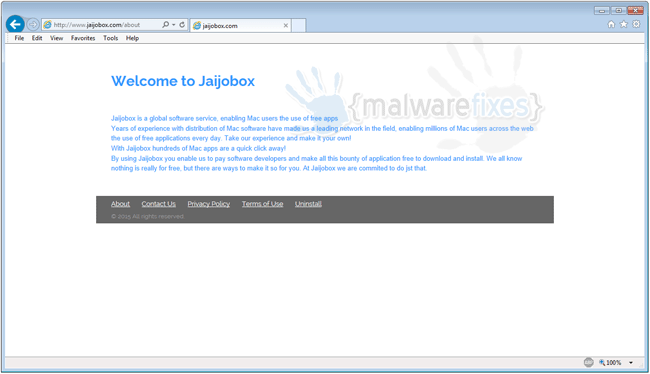Click the status bar round icon
The width and height of the screenshot is (650, 374).
tap(588, 362)
